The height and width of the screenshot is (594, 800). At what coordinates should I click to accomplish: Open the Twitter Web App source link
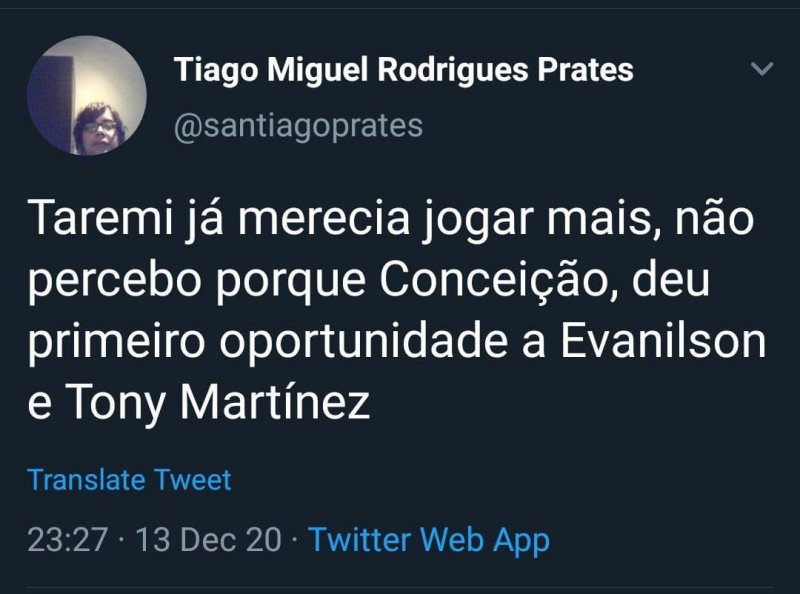pyautogui.click(x=429, y=540)
